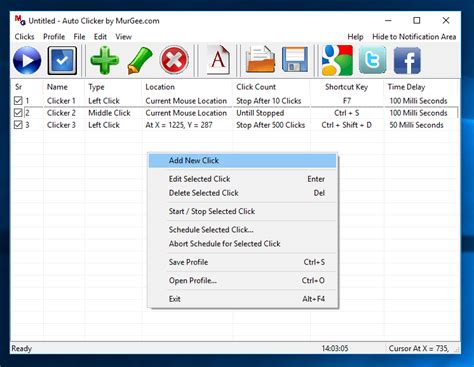Viewport: 474px width, 367px height.
Task: Click Hide to Notification Area
Action: point(414,37)
